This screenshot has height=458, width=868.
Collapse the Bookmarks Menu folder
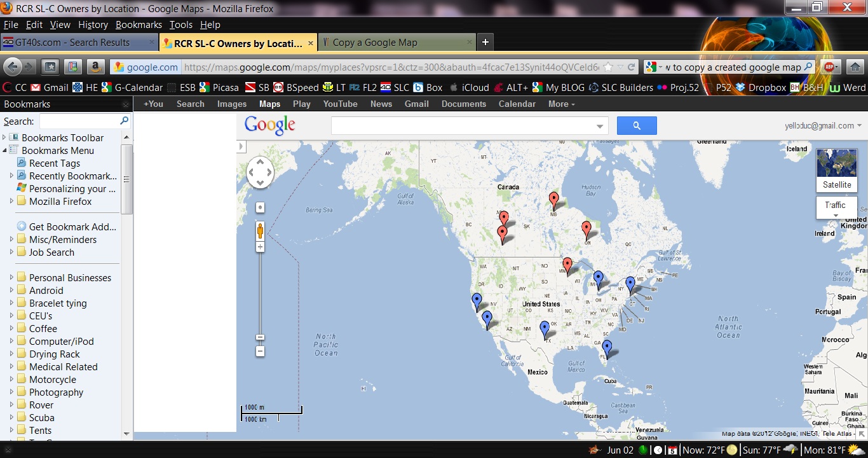click(4, 150)
